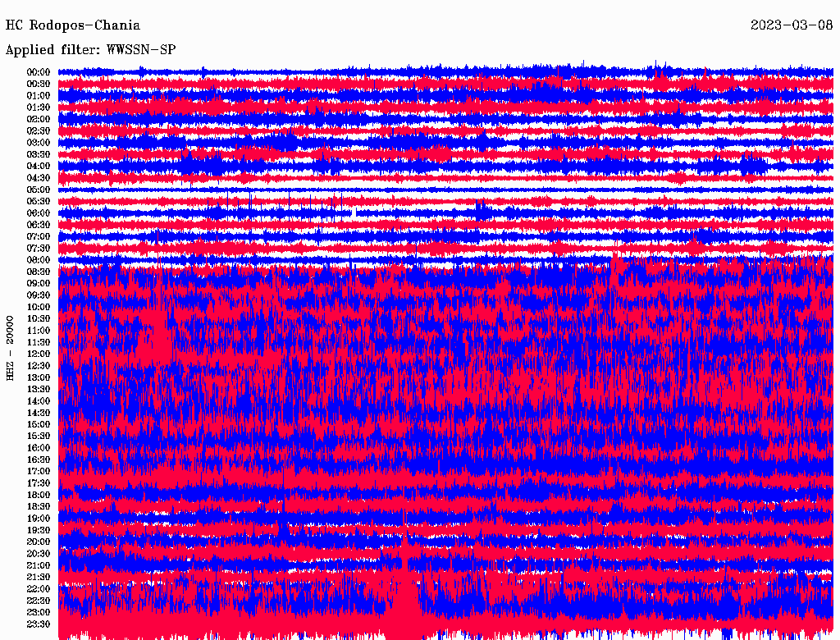
Task: Click the '23:00' time label
Action: pyautogui.click(x=39, y=612)
